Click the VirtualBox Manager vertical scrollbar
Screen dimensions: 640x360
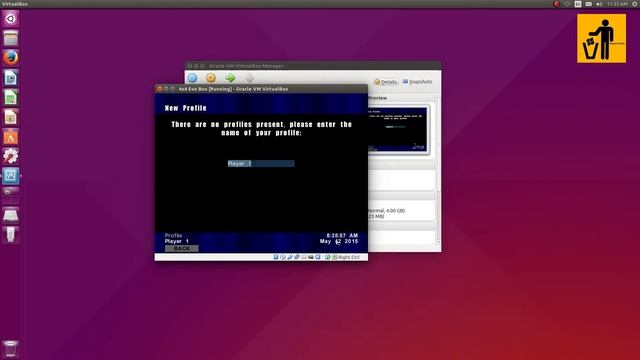(439, 169)
